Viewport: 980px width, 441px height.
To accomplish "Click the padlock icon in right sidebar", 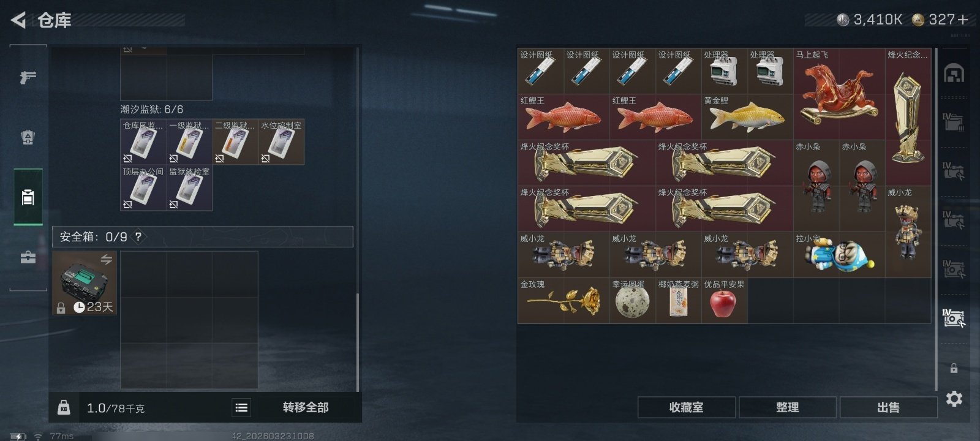I will click(954, 367).
